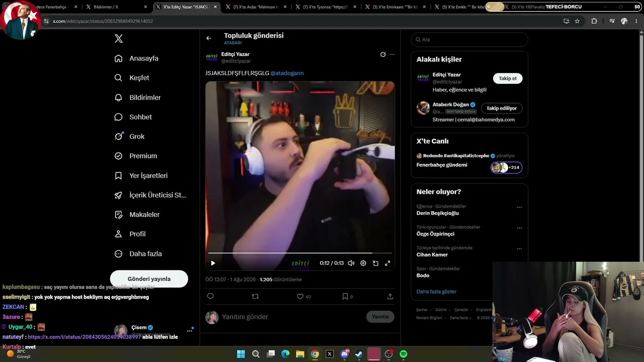Click the Yanıtla button
Screen dimensions: 644x362
(x=380, y=317)
